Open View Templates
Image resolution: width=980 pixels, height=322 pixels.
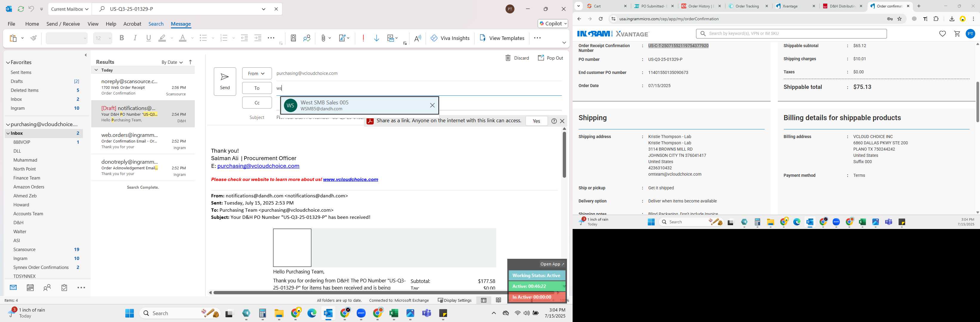502,38
